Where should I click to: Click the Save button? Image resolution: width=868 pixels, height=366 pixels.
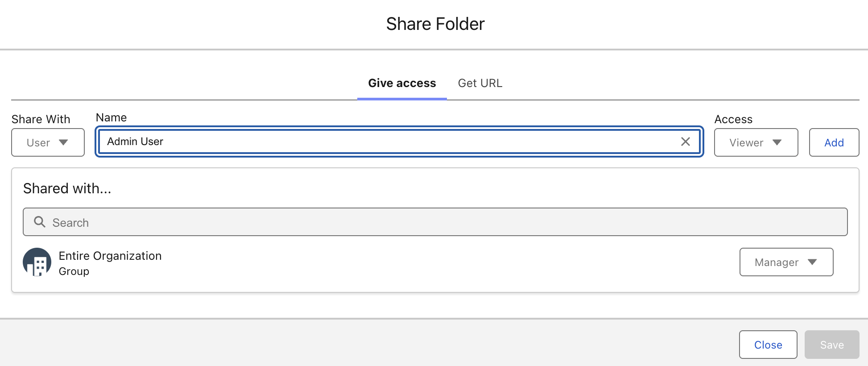[x=832, y=345]
